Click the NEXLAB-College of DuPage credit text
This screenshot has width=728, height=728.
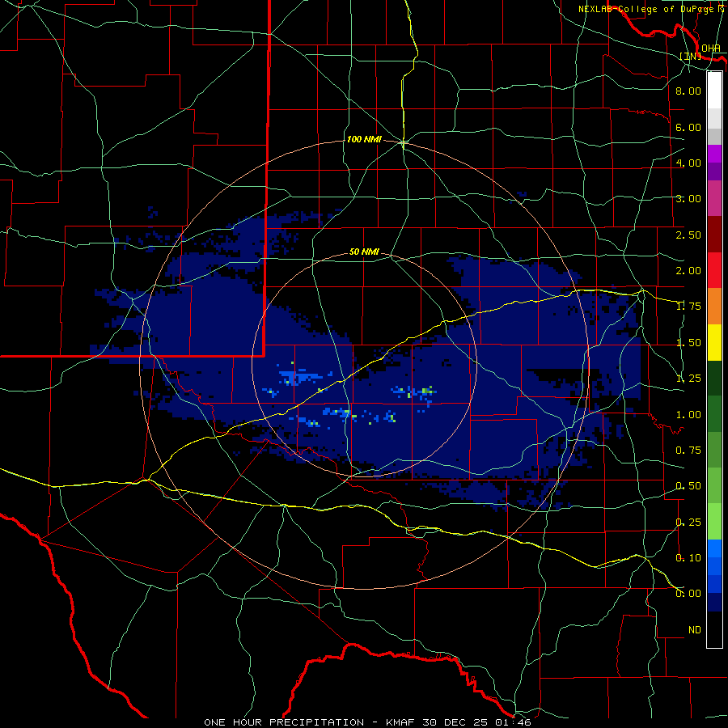click(x=650, y=9)
